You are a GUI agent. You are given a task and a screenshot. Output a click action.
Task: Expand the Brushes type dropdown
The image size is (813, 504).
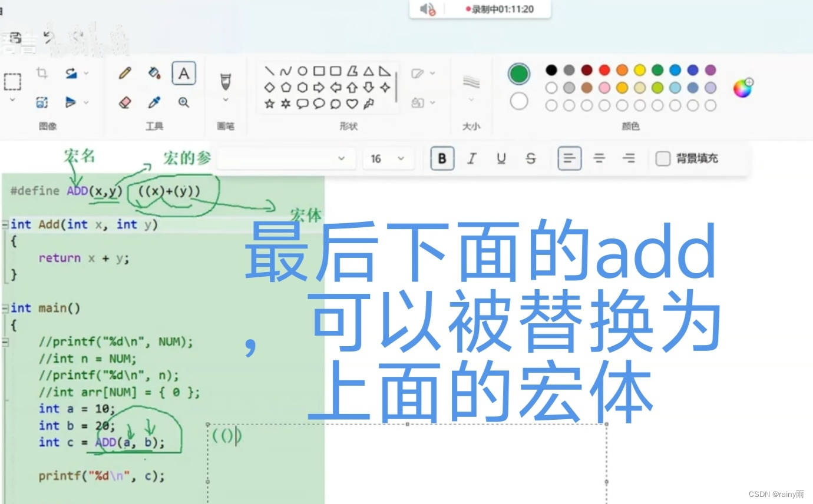(226, 100)
